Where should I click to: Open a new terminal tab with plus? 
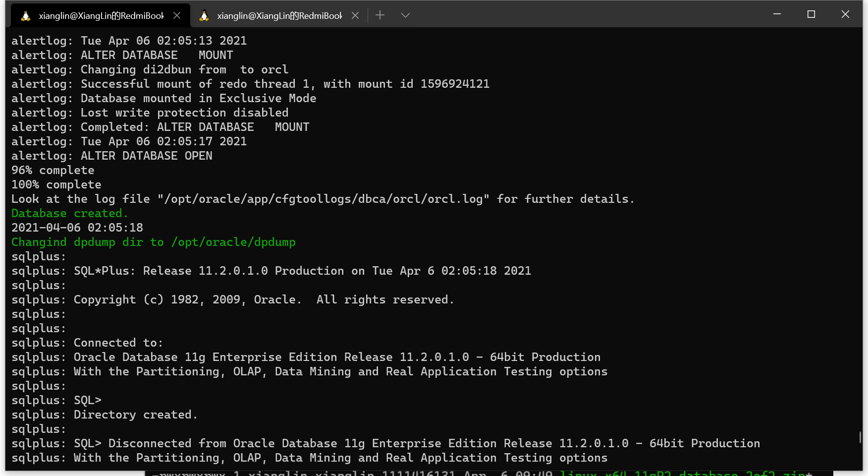click(380, 15)
